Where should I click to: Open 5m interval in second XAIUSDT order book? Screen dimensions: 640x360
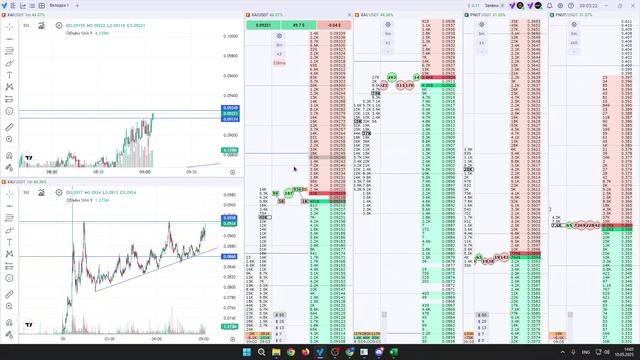(388, 33)
